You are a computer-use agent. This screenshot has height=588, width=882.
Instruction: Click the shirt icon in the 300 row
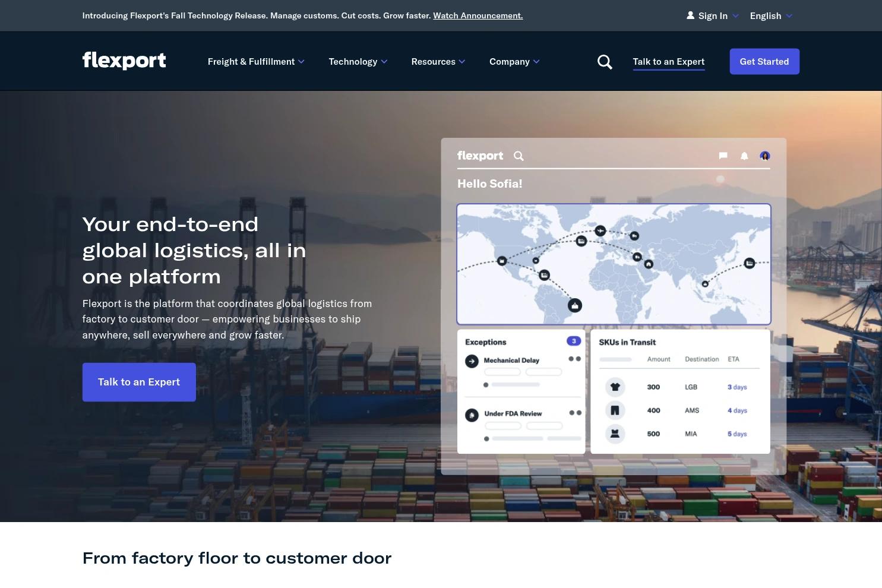[615, 387]
